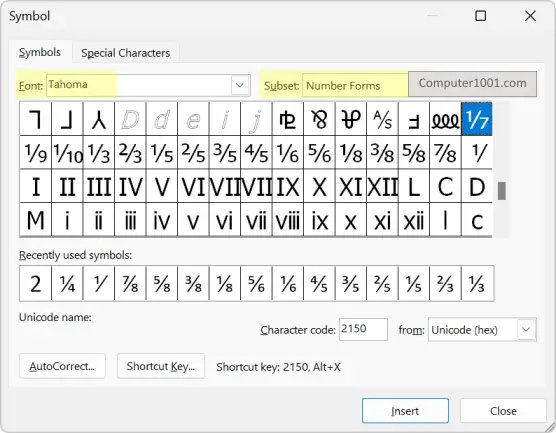Choose the fraction numerator one symbol in grid
Screen dimensions: 556x433
coord(477,152)
